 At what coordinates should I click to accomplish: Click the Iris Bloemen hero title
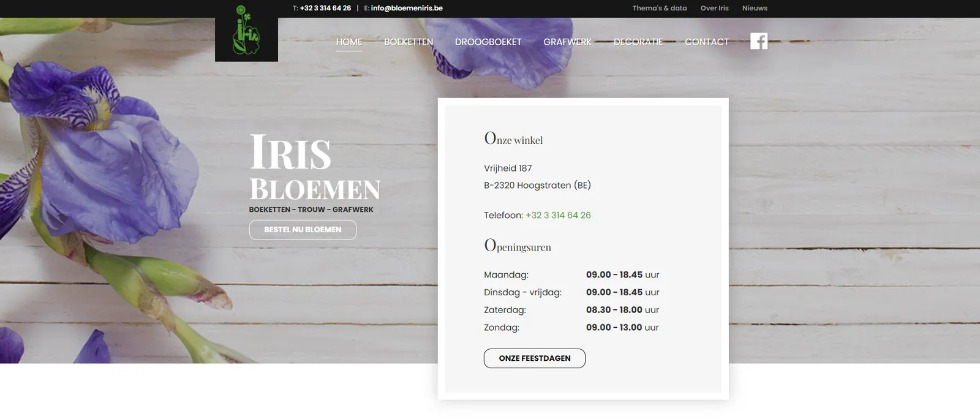pyautogui.click(x=315, y=167)
